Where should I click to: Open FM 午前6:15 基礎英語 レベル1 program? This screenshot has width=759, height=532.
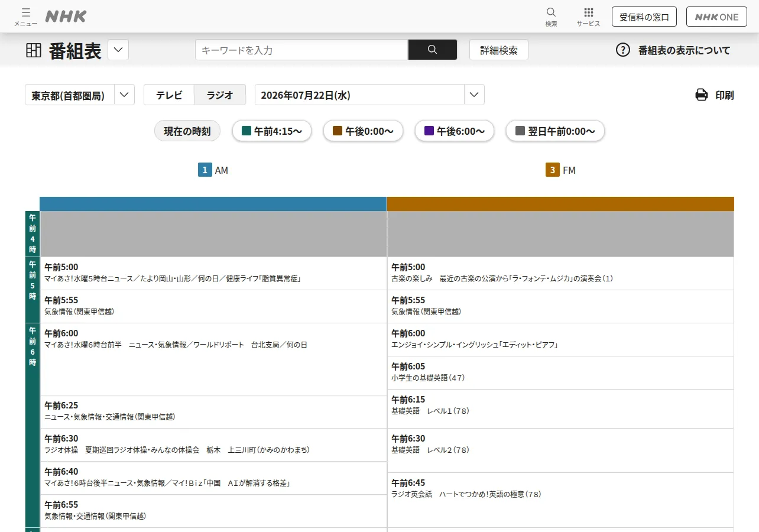point(560,408)
